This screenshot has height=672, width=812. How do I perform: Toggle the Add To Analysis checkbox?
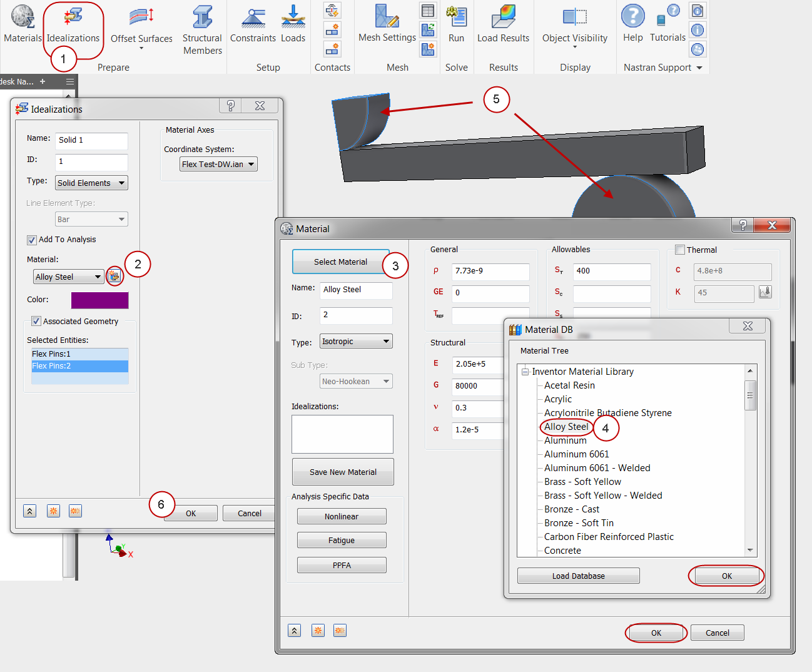click(x=32, y=240)
